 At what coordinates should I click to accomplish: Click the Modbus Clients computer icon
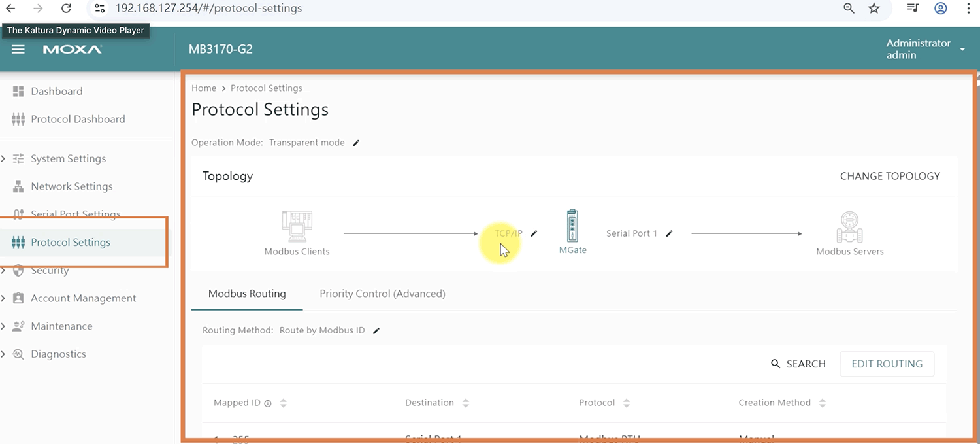297,226
